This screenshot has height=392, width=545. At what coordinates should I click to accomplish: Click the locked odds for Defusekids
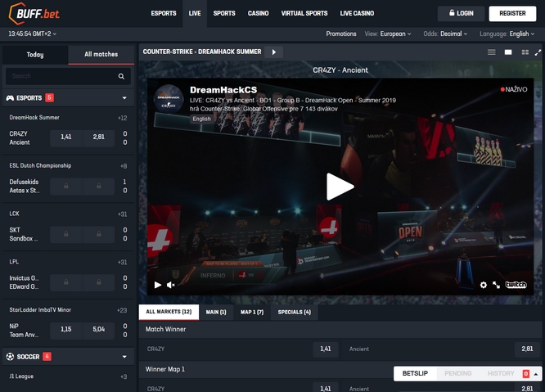pos(66,187)
